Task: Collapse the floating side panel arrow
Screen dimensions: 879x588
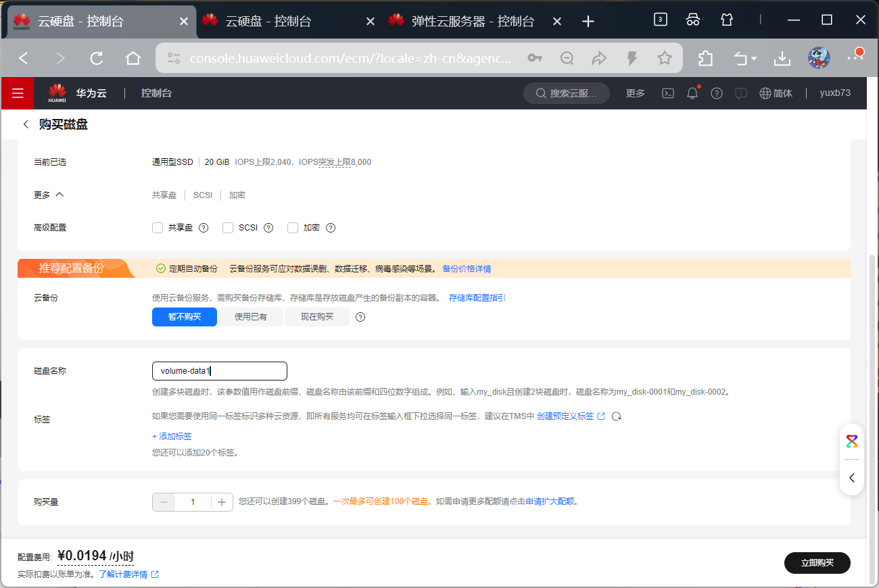Action: pos(852,478)
